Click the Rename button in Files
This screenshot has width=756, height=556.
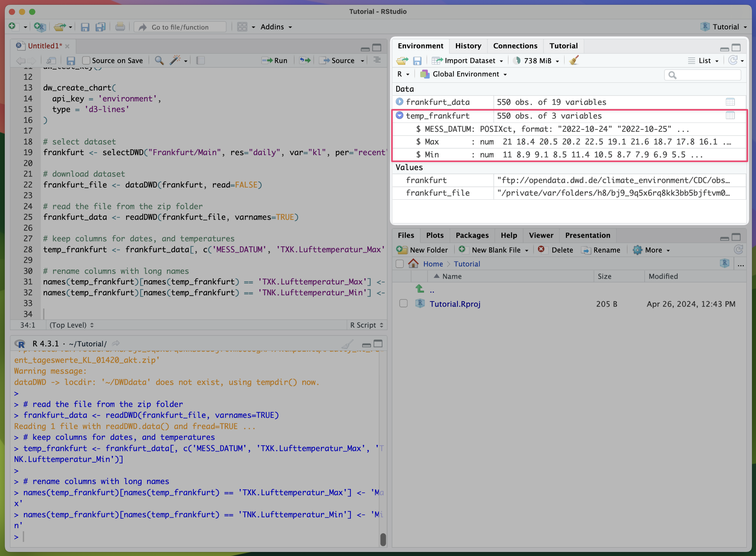pyautogui.click(x=600, y=250)
